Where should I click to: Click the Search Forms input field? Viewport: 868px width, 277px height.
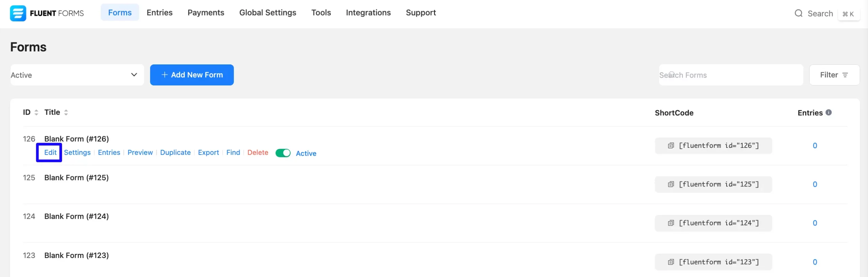click(x=731, y=75)
